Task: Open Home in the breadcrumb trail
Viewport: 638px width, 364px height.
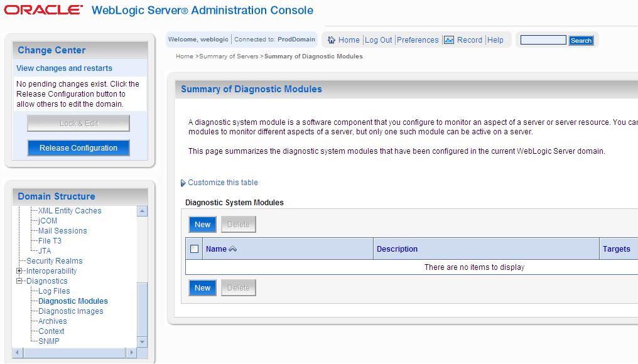Action: coord(185,56)
